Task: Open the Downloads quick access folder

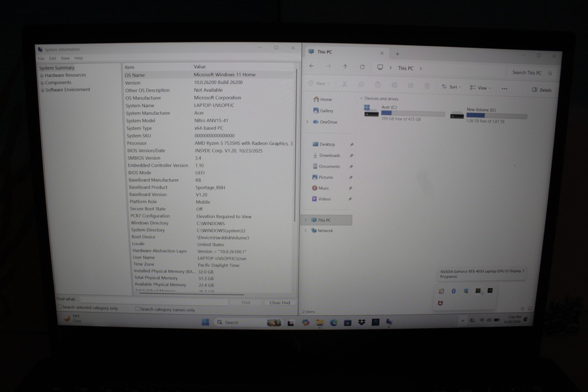Action: (327, 155)
